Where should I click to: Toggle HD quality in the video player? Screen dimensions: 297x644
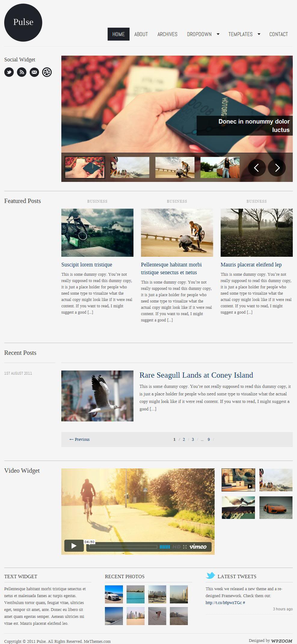point(176,547)
